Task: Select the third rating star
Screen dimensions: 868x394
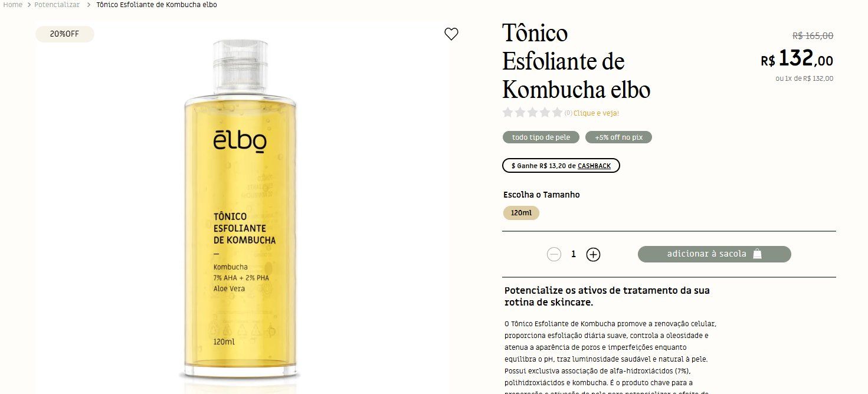Action: click(x=532, y=112)
